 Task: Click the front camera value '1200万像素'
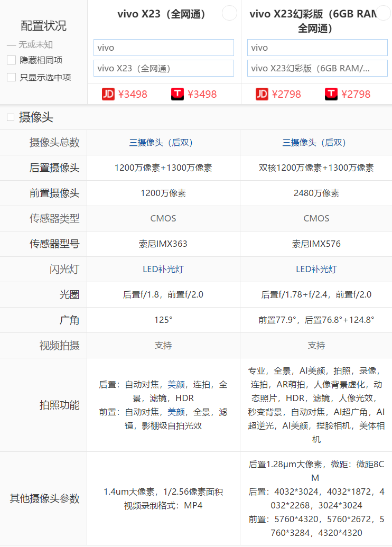click(x=163, y=193)
